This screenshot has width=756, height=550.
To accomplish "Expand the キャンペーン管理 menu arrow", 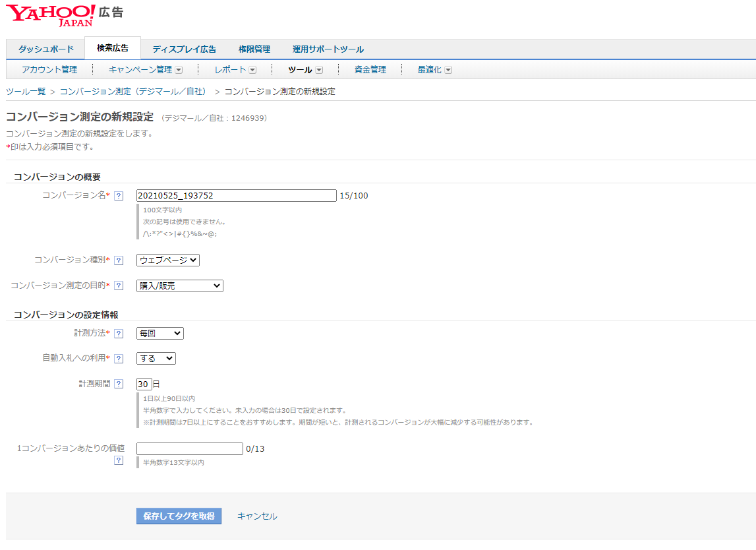I will (x=179, y=70).
